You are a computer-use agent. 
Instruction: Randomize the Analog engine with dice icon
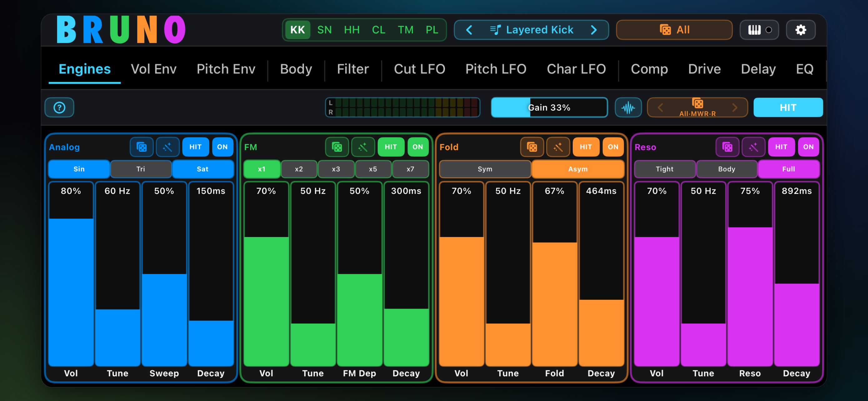point(142,147)
